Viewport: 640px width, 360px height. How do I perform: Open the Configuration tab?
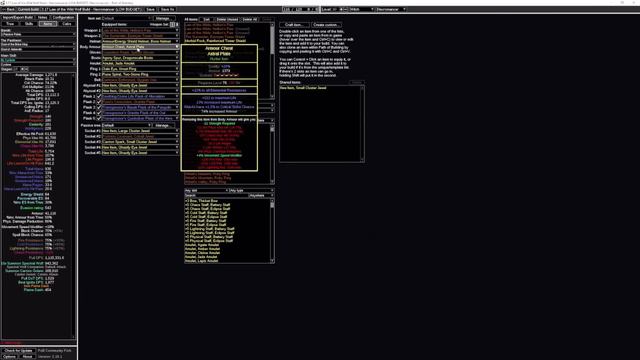63,18
